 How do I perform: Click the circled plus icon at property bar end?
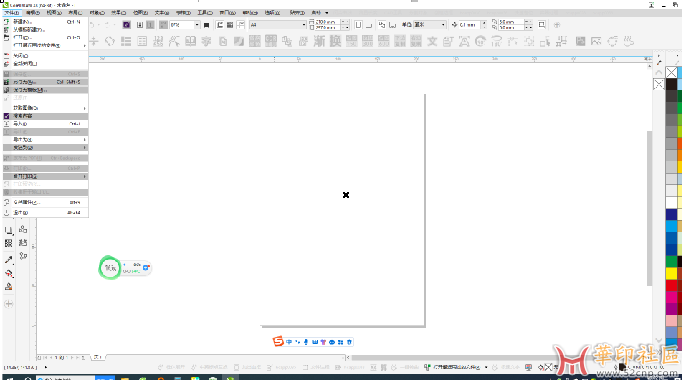click(557, 25)
